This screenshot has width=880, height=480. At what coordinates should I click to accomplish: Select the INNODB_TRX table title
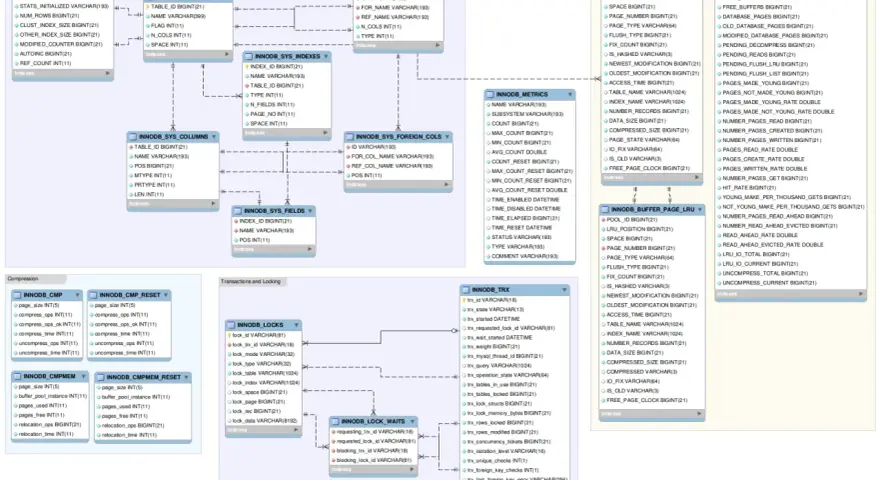(491, 290)
